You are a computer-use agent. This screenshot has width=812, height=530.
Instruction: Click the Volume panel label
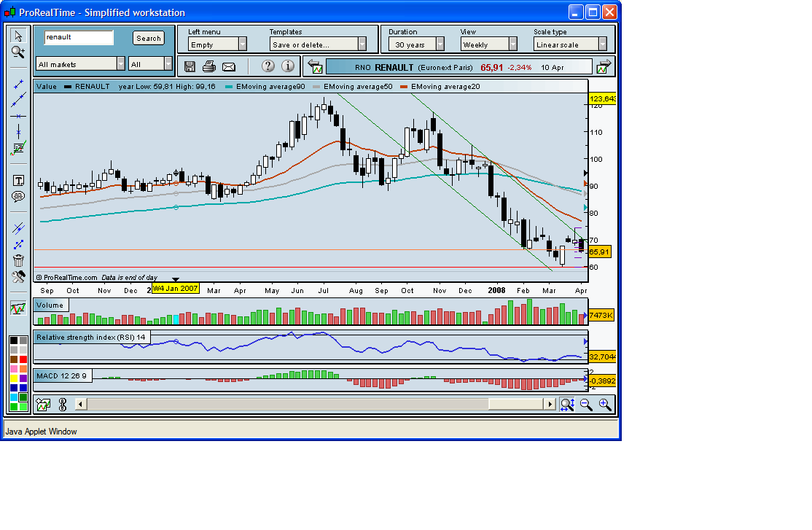(x=50, y=305)
